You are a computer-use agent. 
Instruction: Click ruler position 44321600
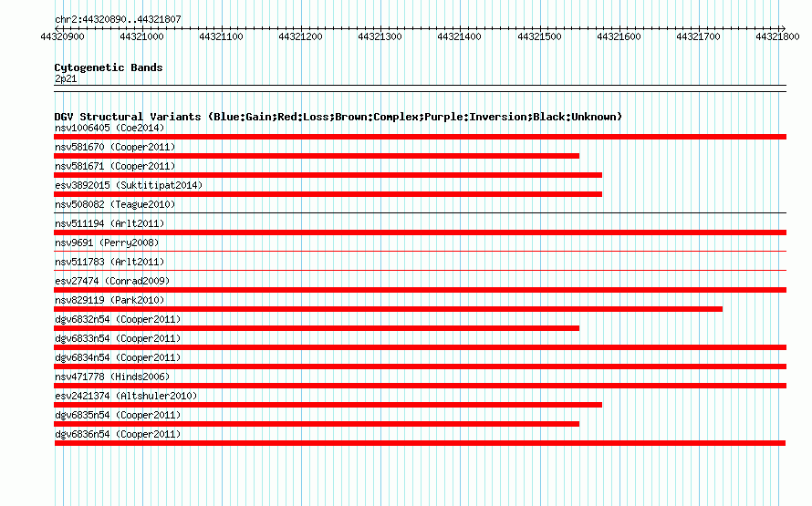(619, 36)
